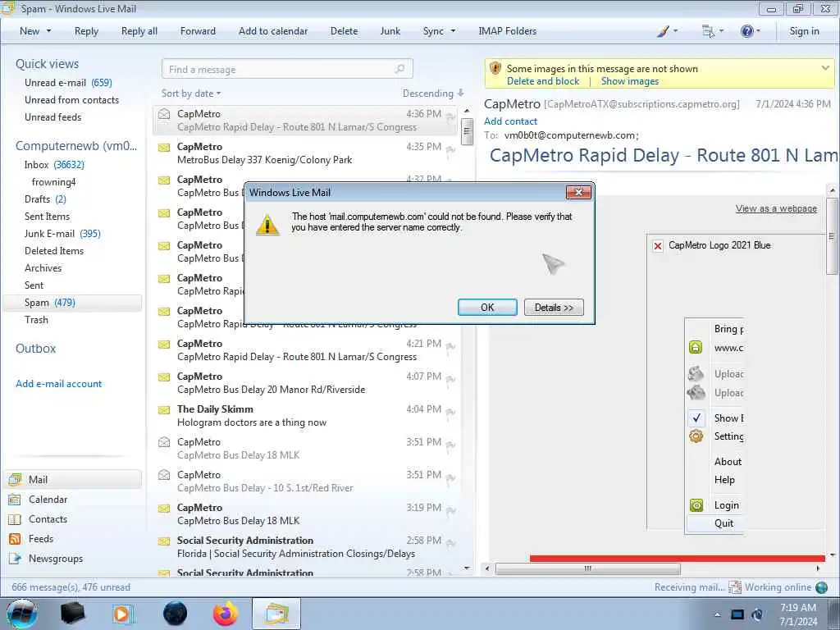
Task: Open the Sync dropdown arrow
Action: tap(453, 31)
